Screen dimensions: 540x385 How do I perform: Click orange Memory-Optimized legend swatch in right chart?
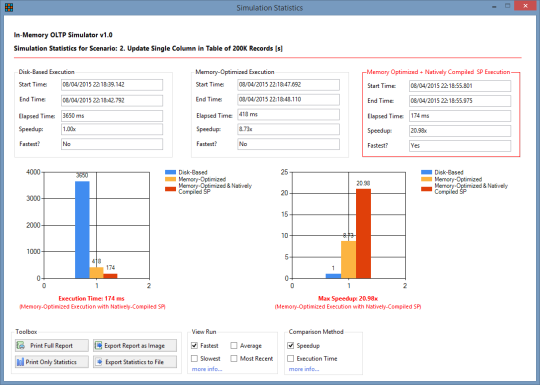(426, 179)
